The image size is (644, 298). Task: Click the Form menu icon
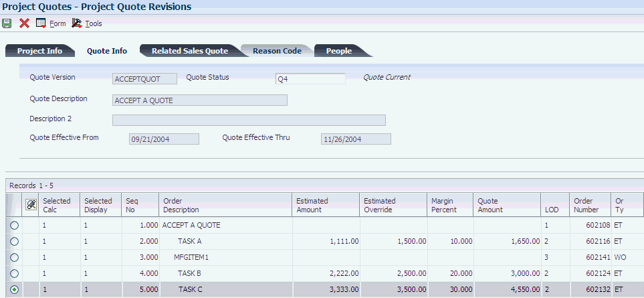[x=41, y=23]
